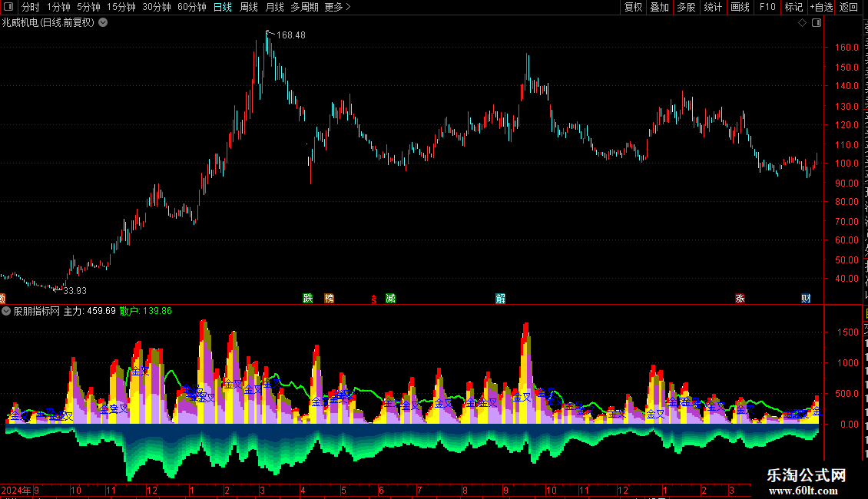This screenshot has width=868, height=499.
Task: Open the 多股 multi-stock view
Action: 686,7
